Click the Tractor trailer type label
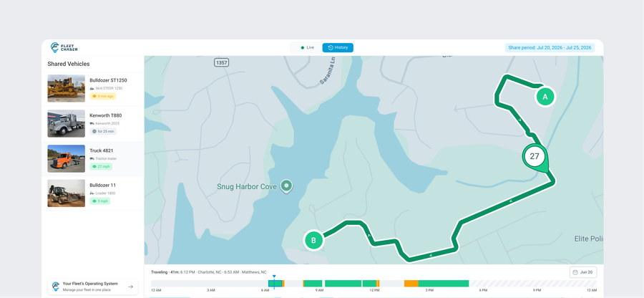Viewport: 644px width, 298px height. pyautogui.click(x=104, y=158)
